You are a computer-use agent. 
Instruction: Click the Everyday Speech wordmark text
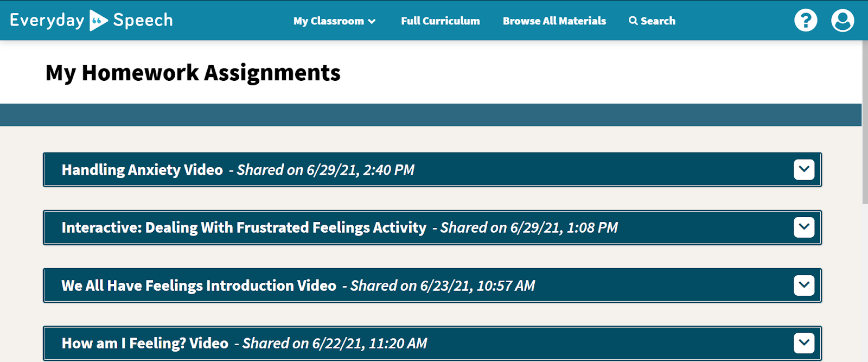click(91, 21)
